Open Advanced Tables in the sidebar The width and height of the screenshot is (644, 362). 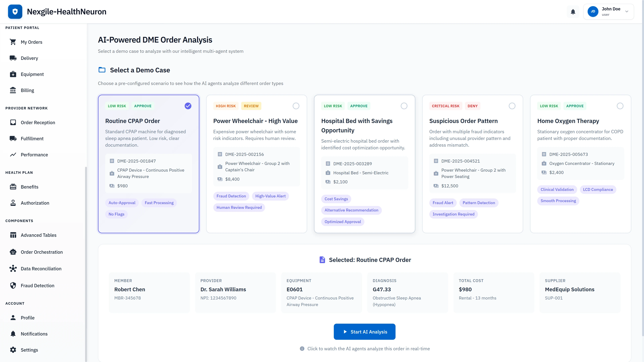click(38, 235)
